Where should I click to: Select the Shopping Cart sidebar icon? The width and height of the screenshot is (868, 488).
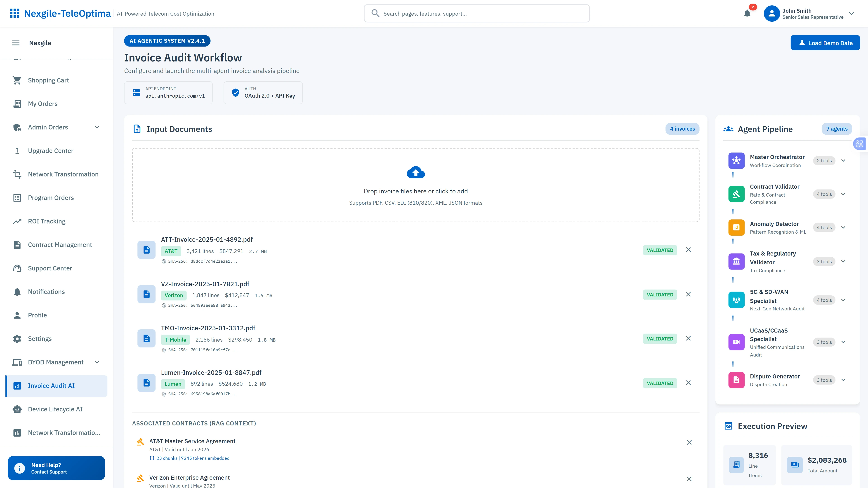tap(17, 80)
